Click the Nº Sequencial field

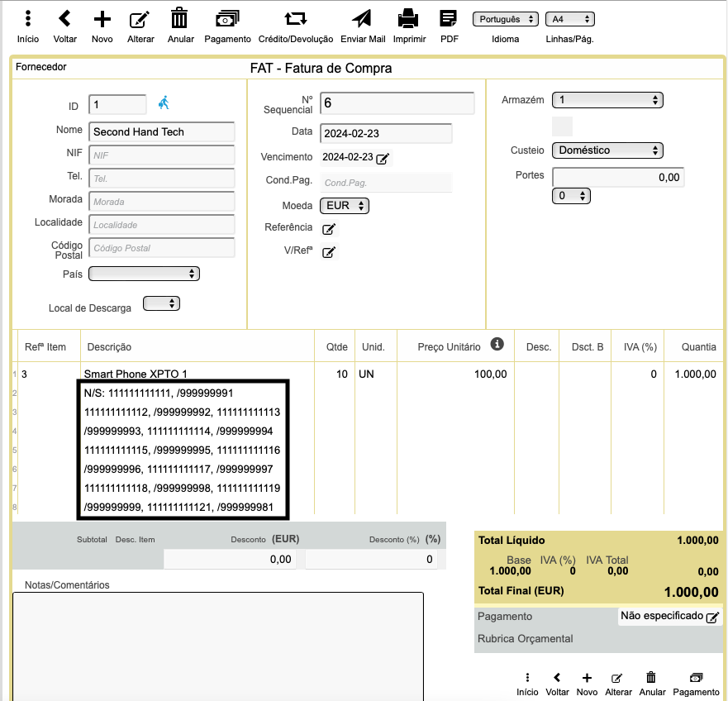tap(397, 103)
